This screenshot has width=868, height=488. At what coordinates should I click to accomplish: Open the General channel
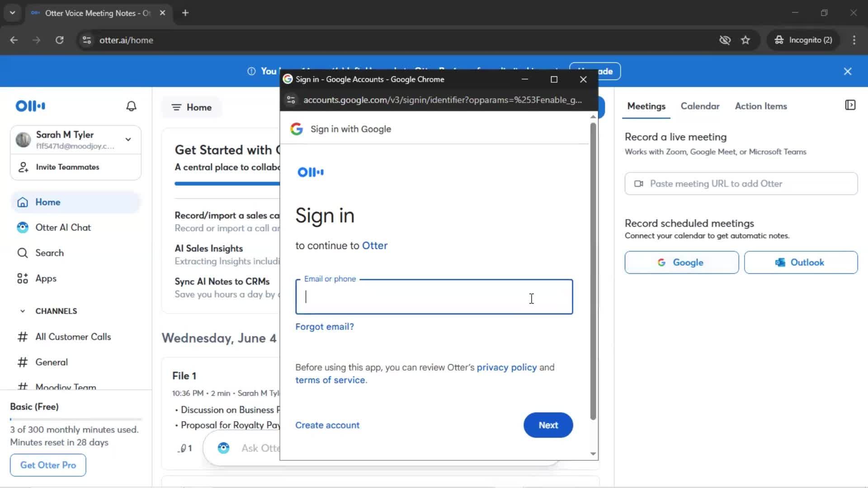75,362
